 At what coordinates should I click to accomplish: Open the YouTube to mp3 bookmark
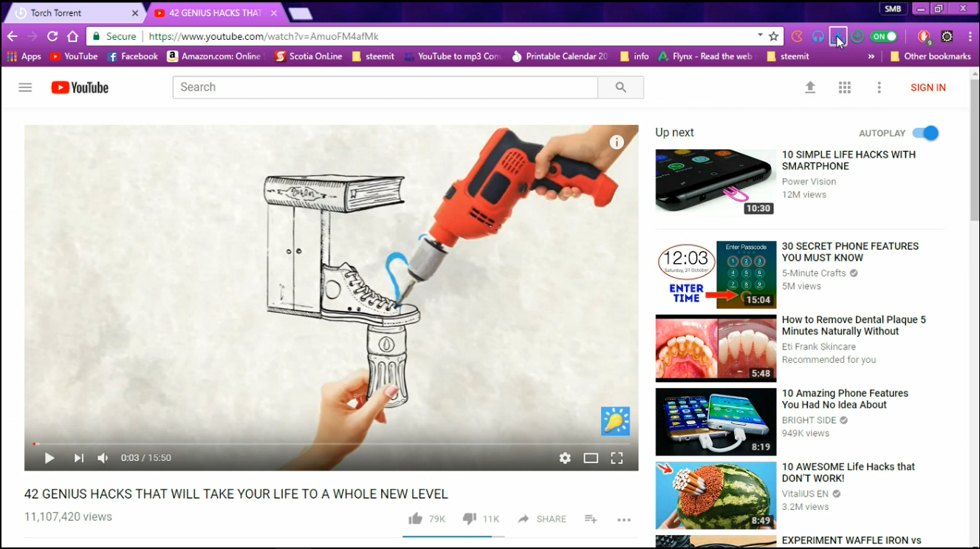(453, 56)
